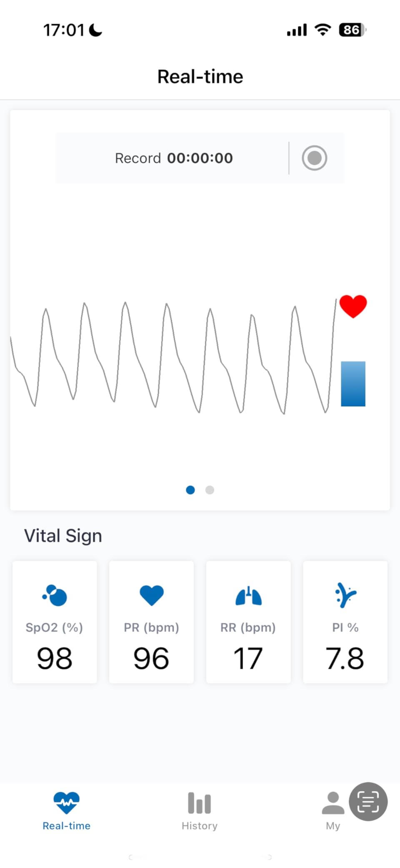Click the Vital Sign heading
This screenshot has width=400, height=868.
[x=62, y=536]
